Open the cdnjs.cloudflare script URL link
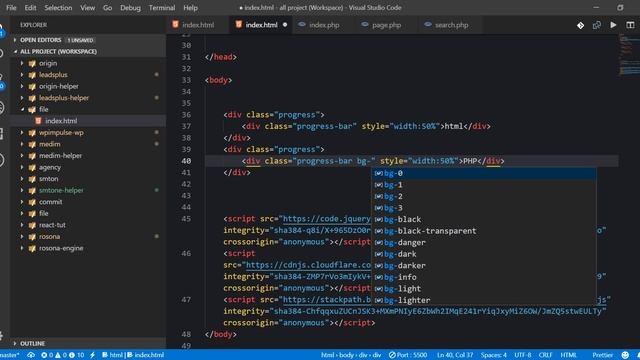Viewport: 640px width, 360px height. click(x=308, y=265)
